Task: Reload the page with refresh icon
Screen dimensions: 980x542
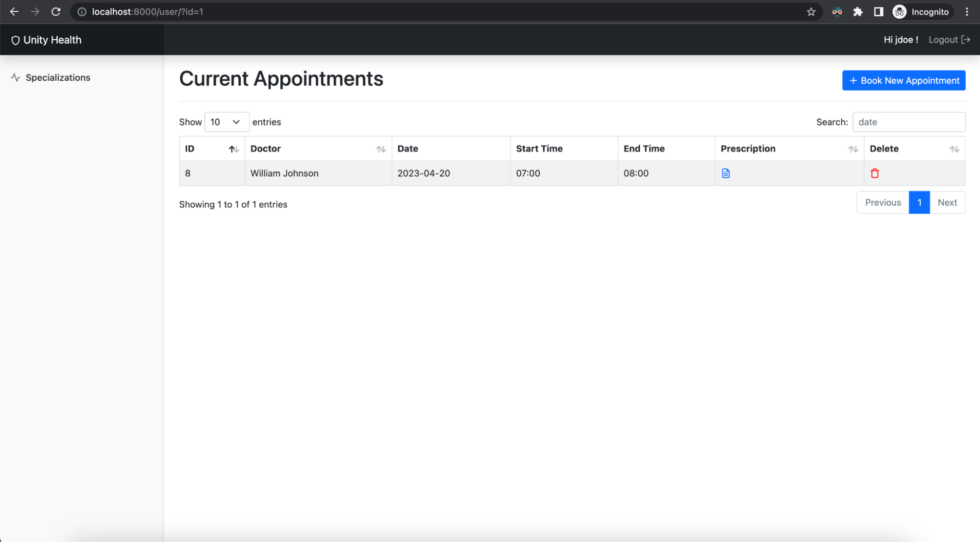Action: (x=56, y=12)
